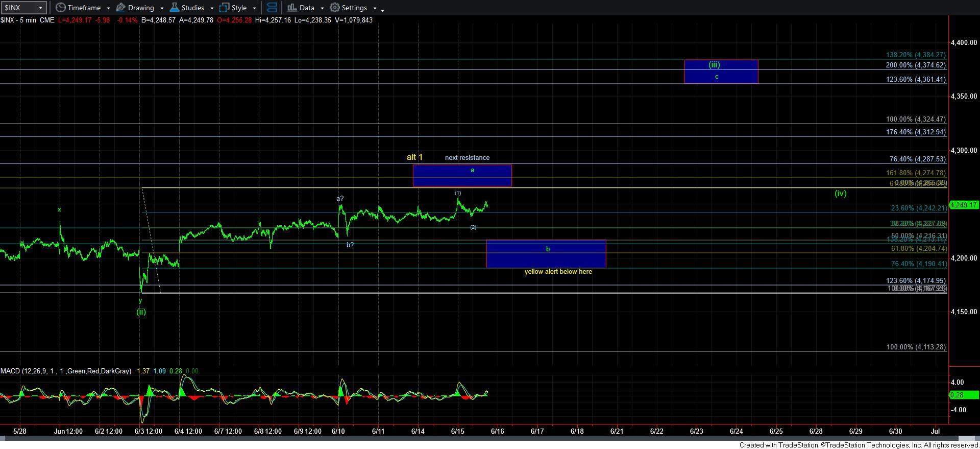Click the Settings gear icon

coord(335,8)
